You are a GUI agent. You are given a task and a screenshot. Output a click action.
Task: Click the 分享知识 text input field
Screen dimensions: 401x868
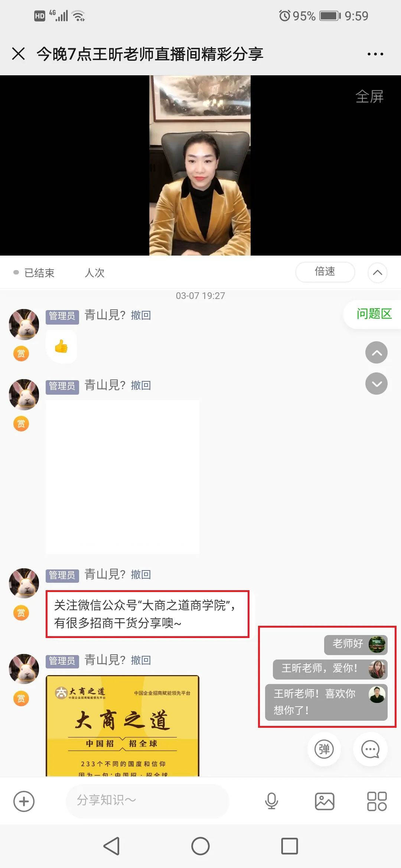(147, 801)
